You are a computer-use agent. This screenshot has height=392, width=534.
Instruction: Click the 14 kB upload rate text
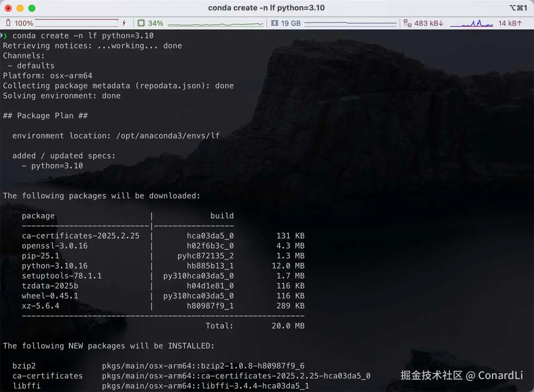tap(510, 23)
